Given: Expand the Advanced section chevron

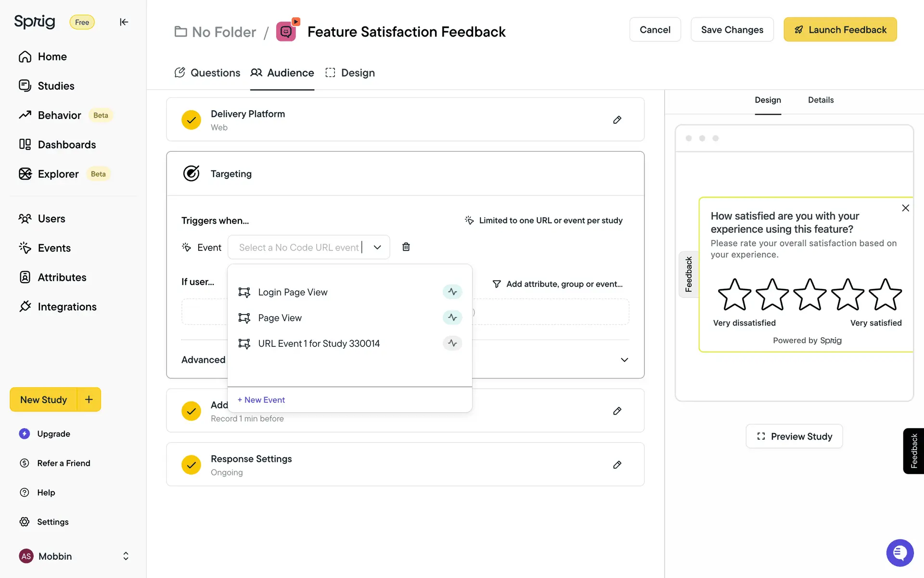Looking at the screenshot, I should [624, 360].
